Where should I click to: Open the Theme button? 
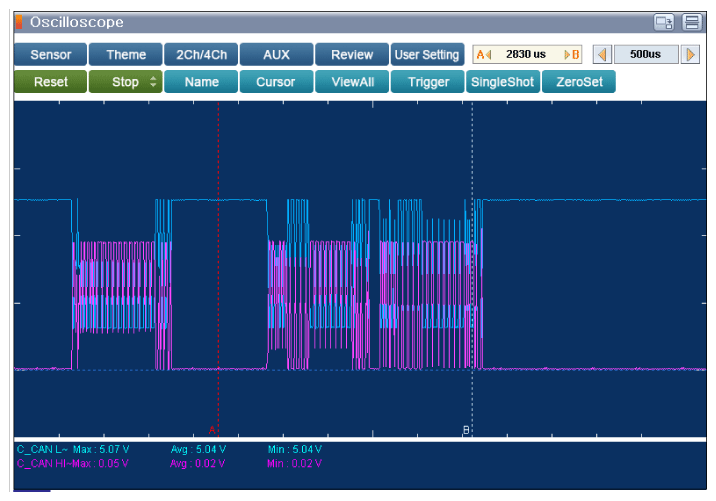[x=126, y=55]
